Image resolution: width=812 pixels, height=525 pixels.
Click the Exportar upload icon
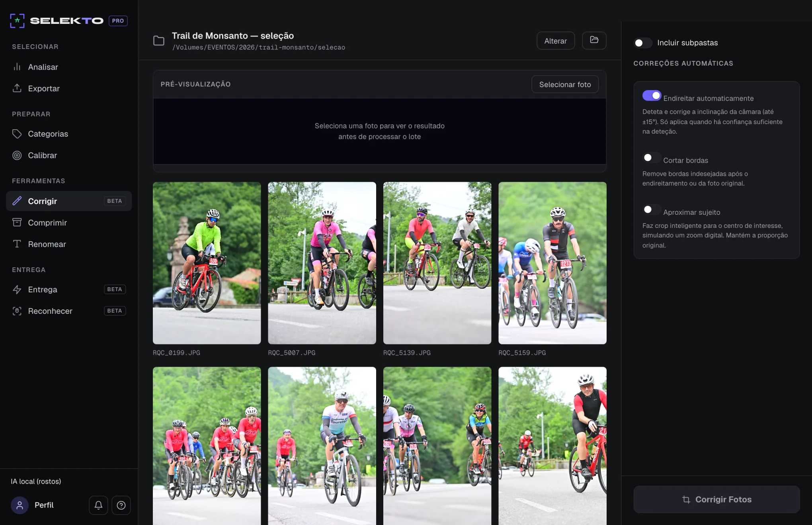point(17,88)
